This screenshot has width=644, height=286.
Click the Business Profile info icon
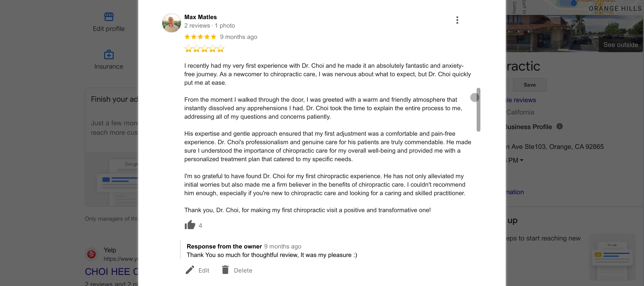pos(560,126)
